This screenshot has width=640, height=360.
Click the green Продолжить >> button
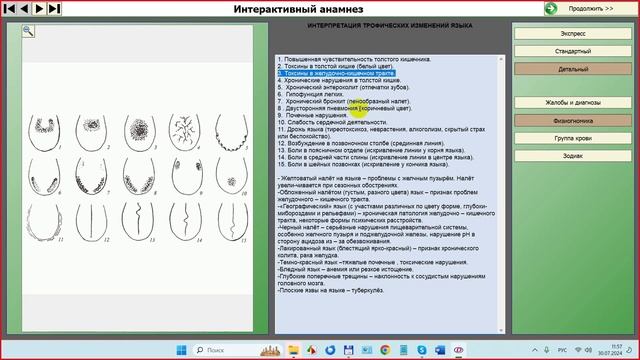(x=590, y=9)
